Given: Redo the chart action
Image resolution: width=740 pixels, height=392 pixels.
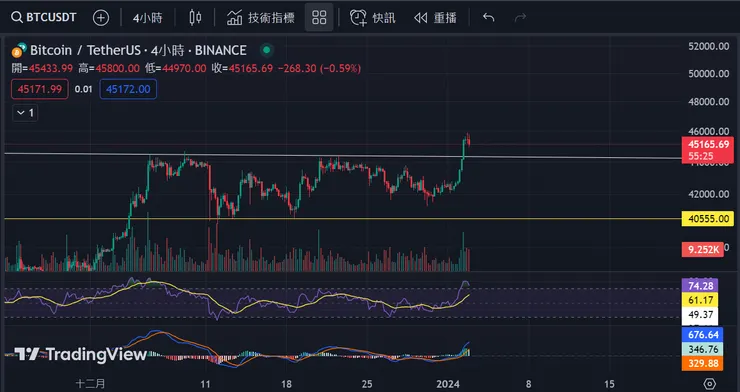Looking at the screenshot, I should point(520,18).
